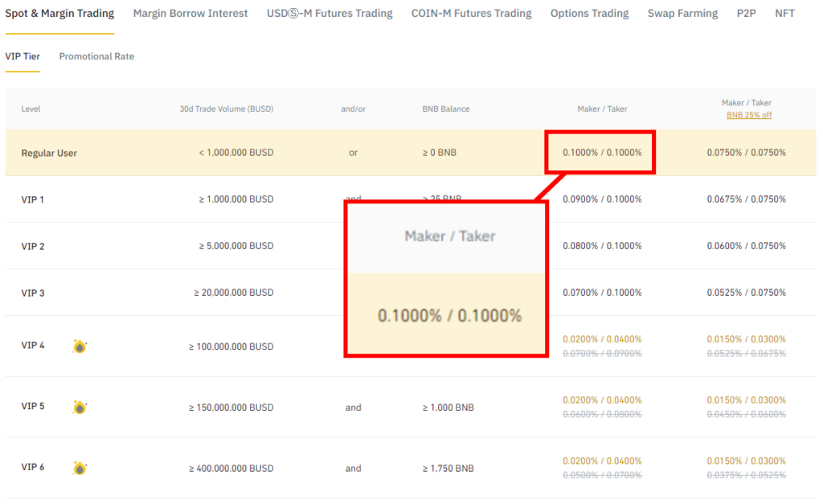The width and height of the screenshot is (823, 504).
Task: Click the droplet badge icon beside VIP 4
Action: (x=80, y=346)
